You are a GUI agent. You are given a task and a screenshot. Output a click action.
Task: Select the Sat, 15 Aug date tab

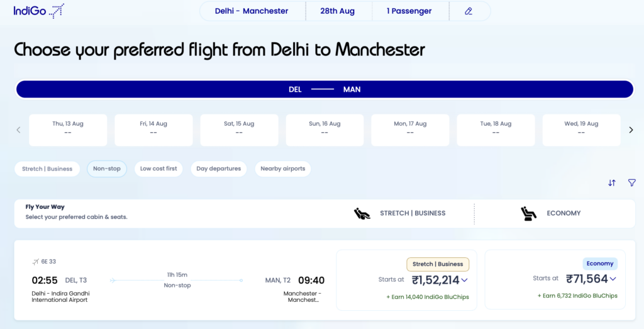point(239,130)
